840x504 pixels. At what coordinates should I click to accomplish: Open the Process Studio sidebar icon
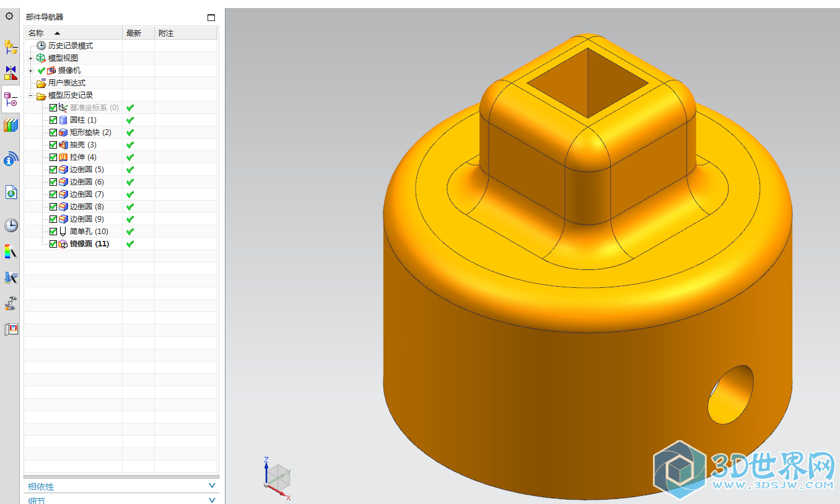[x=11, y=277]
